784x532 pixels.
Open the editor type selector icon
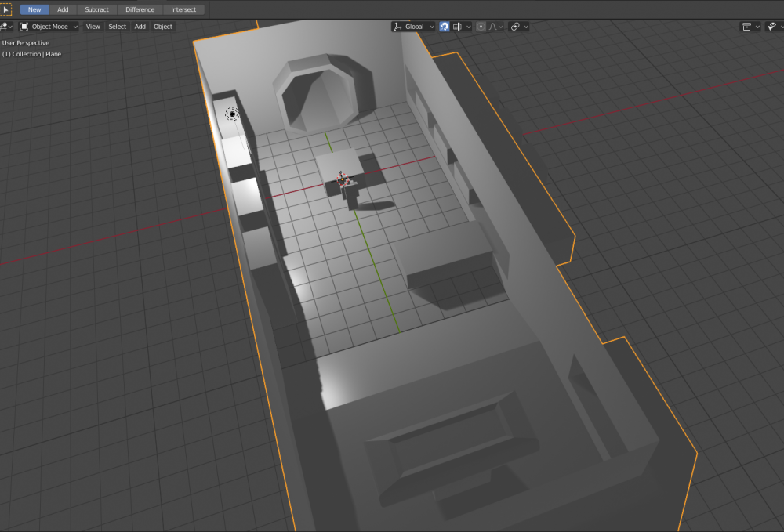pos(5,27)
